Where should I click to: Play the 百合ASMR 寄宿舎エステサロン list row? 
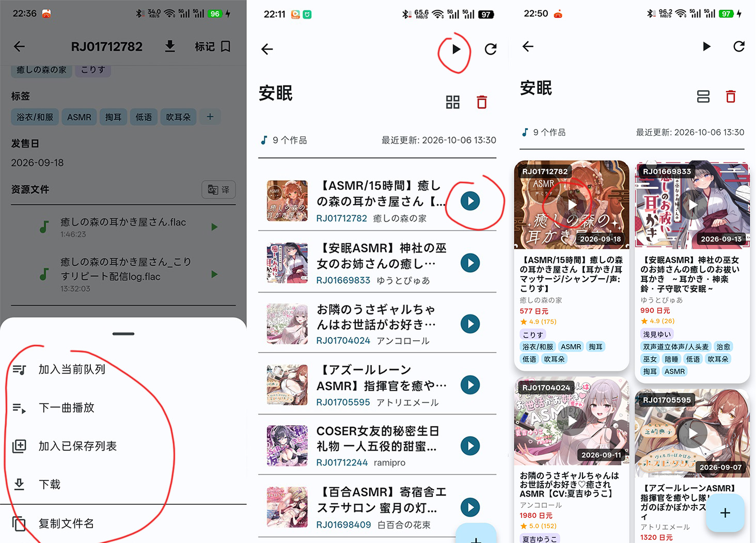click(470, 507)
